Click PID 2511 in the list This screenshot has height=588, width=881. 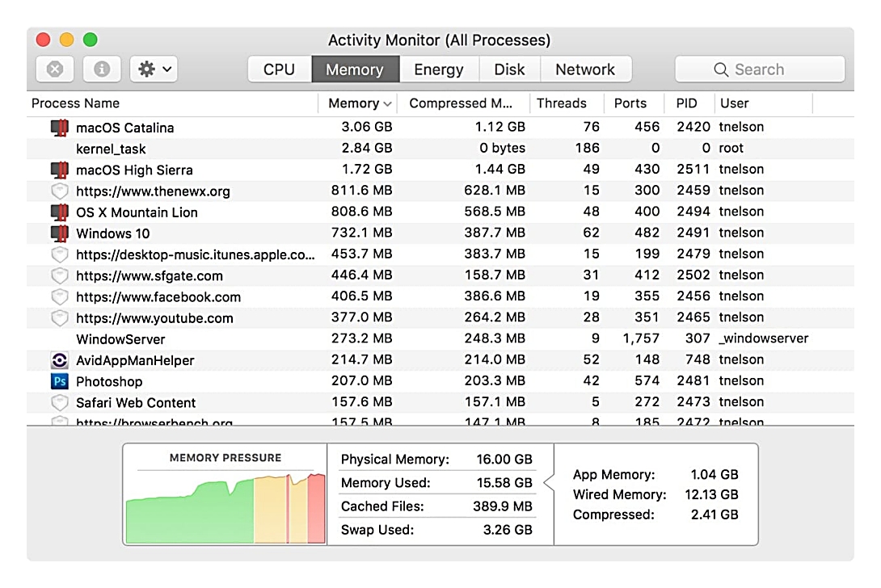coord(693,169)
